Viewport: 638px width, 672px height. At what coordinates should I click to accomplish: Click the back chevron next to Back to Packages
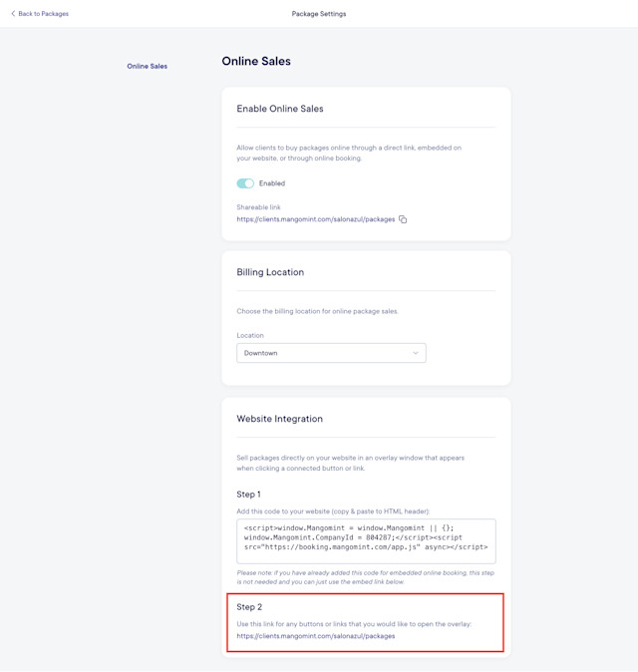[13, 13]
